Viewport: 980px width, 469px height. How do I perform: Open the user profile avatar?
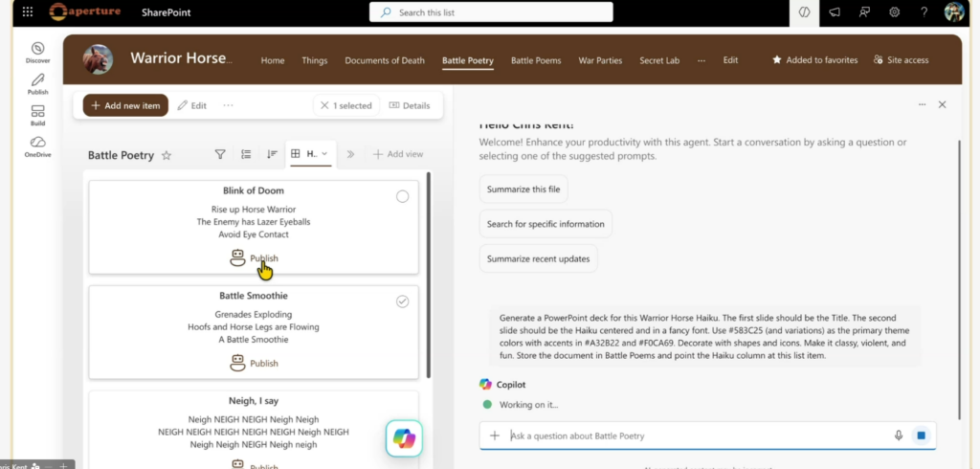click(954, 11)
